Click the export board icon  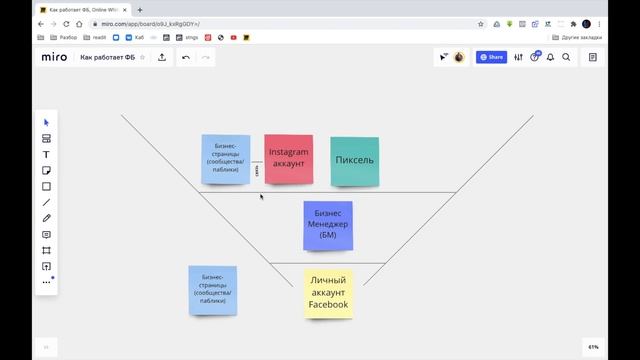(x=162, y=58)
